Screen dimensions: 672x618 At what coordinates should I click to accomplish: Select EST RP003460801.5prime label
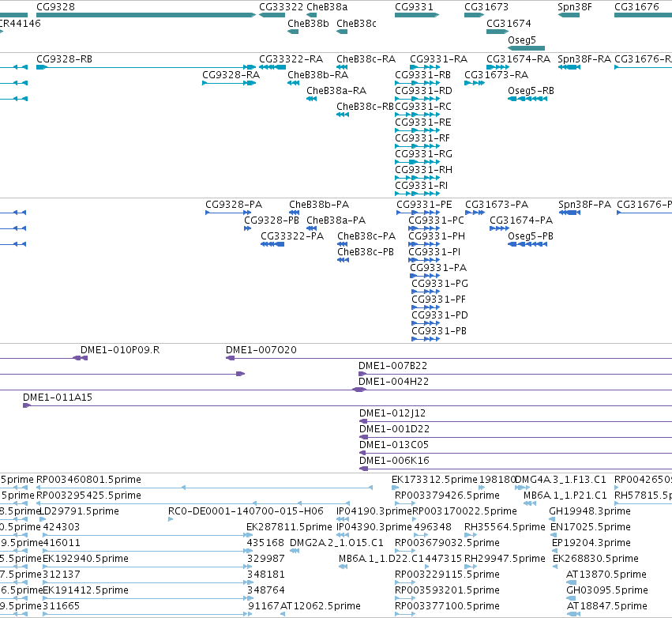coord(88,480)
